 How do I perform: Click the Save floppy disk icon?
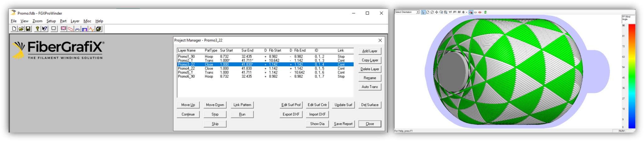[x=28, y=29]
